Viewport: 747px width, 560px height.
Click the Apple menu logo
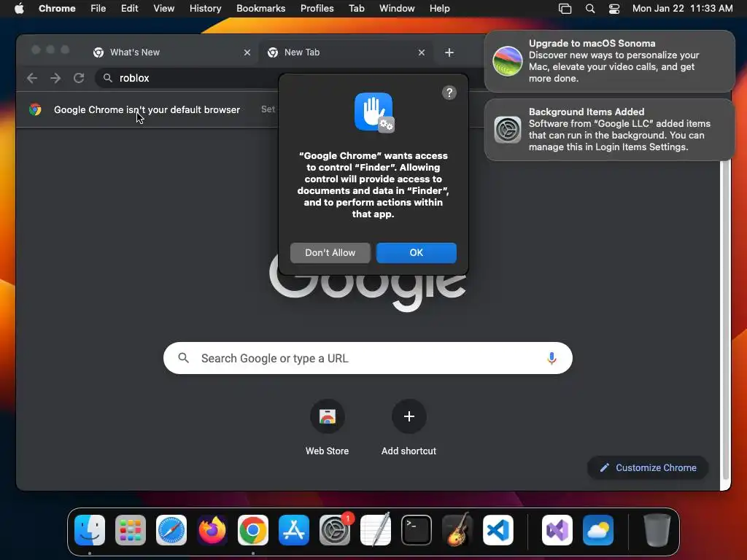tap(19, 8)
